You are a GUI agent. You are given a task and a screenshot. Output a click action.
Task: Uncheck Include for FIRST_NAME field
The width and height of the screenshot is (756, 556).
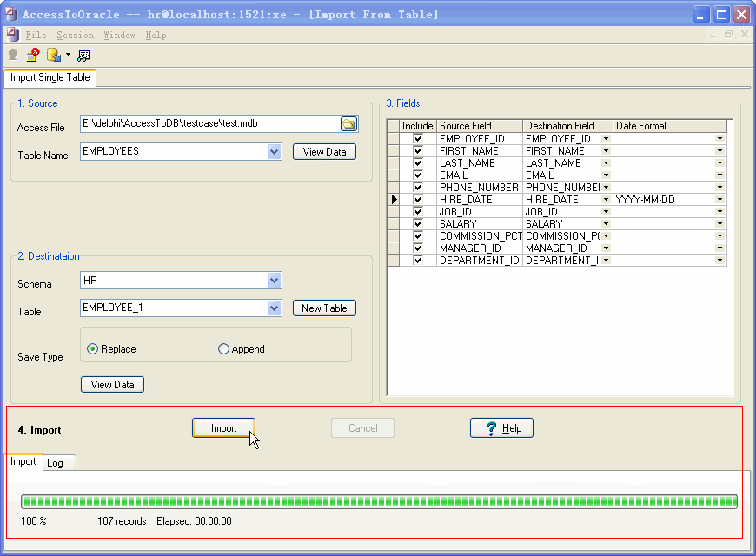[x=418, y=151]
